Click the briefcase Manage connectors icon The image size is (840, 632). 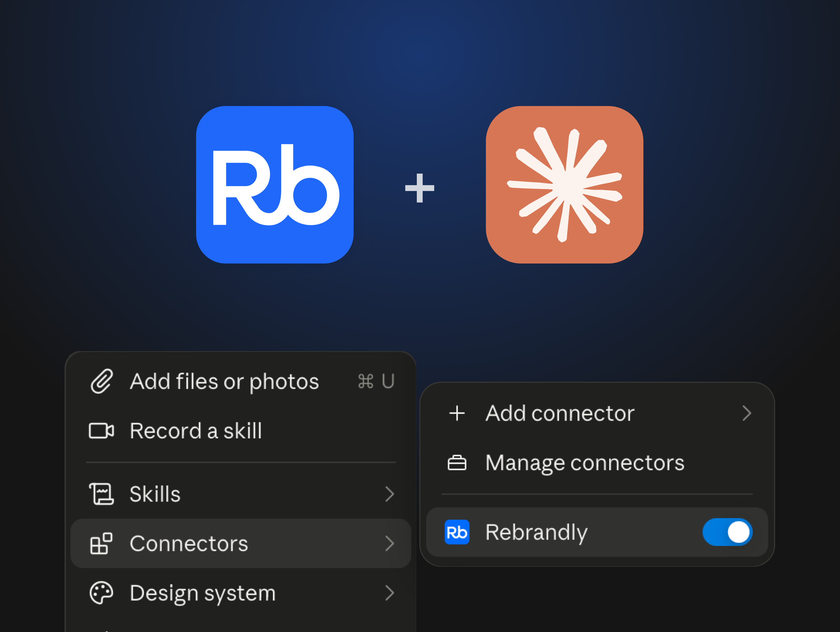tap(457, 463)
